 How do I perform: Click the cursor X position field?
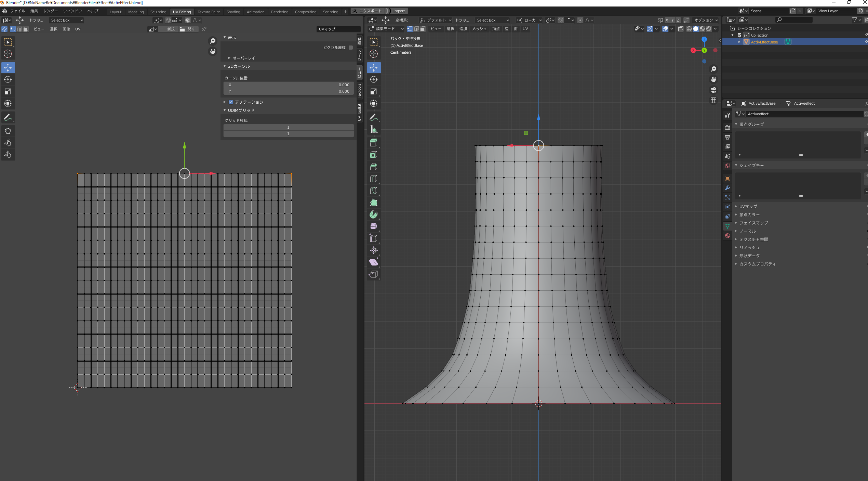tap(288, 85)
